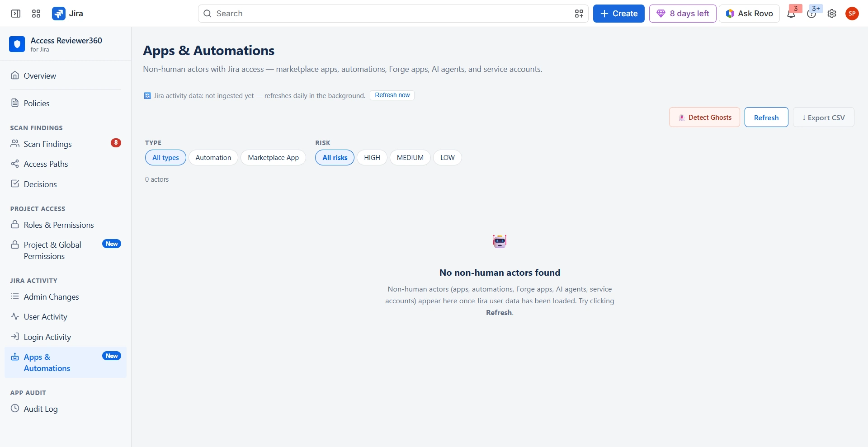Open the SP profile avatar
Viewport: 868px width, 447px height.
click(x=852, y=14)
